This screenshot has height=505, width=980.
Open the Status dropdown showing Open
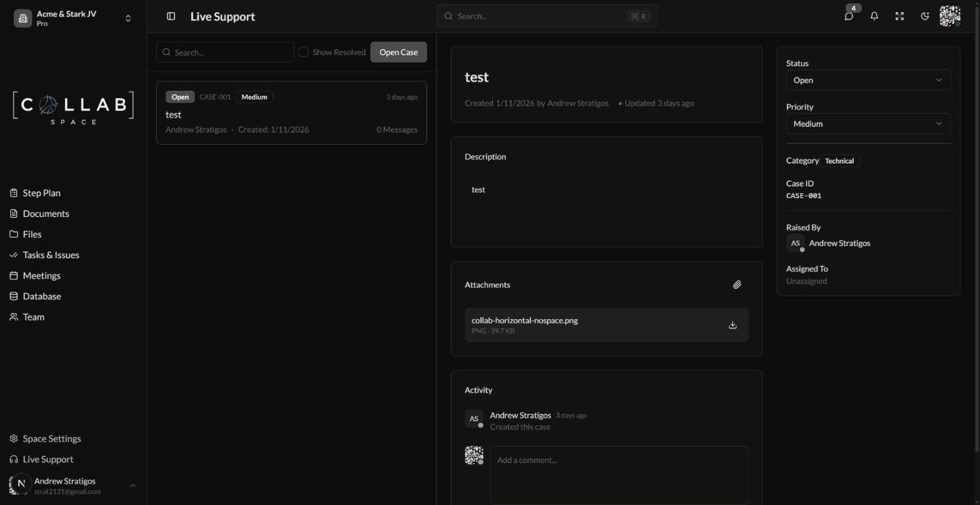click(x=868, y=80)
